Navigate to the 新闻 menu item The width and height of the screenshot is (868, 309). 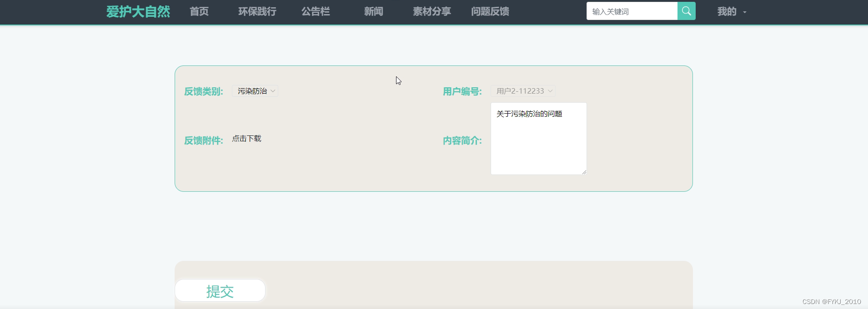click(x=374, y=12)
